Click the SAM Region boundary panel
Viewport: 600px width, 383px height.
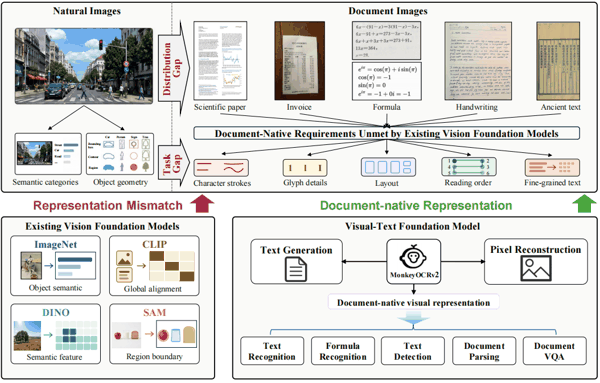[154, 334]
